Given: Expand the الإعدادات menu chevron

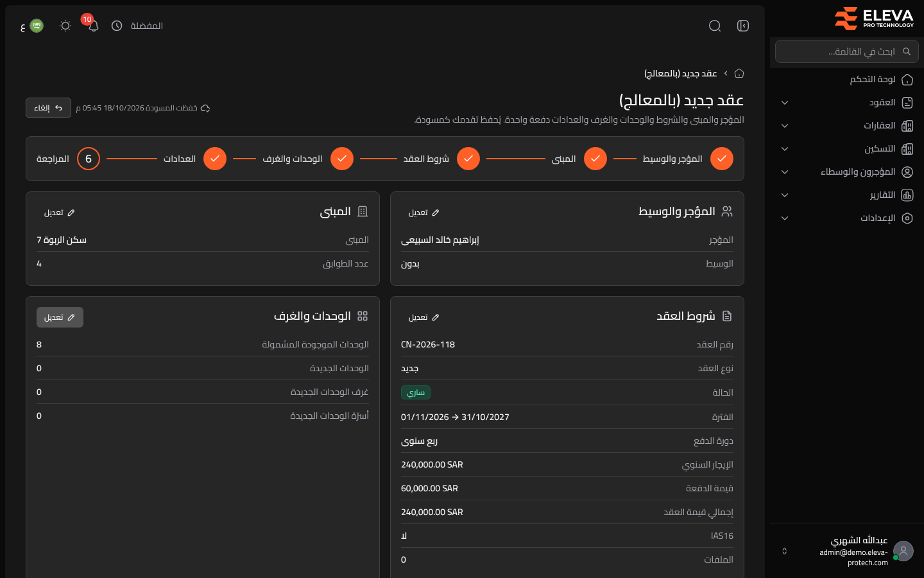Looking at the screenshot, I should coord(785,218).
